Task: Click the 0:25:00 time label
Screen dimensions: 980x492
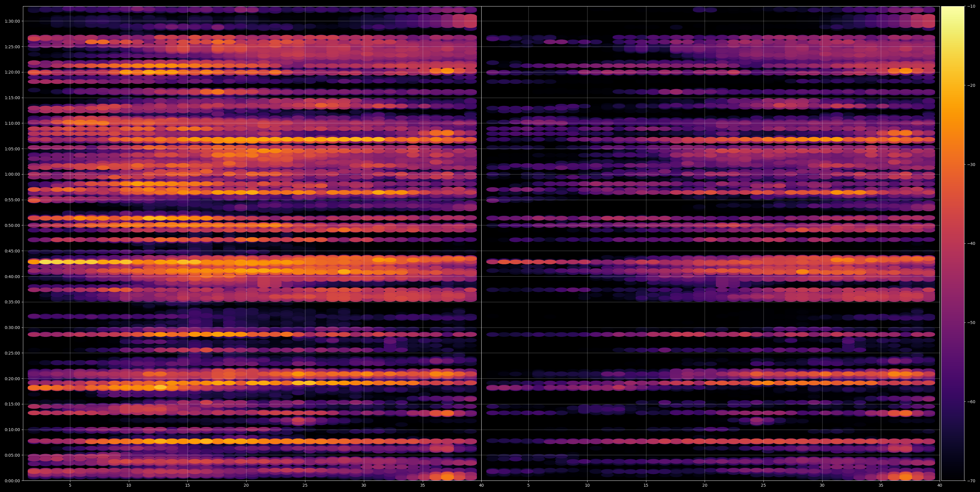Action: point(12,353)
